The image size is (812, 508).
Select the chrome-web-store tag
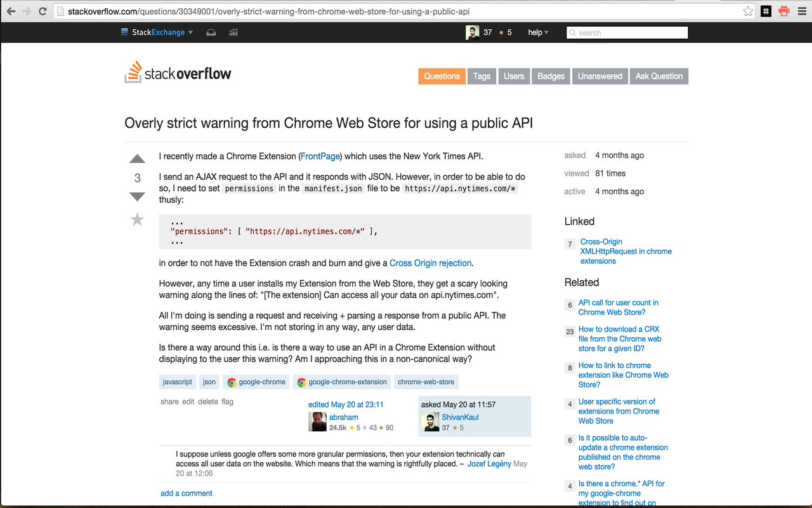click(426, 382)
